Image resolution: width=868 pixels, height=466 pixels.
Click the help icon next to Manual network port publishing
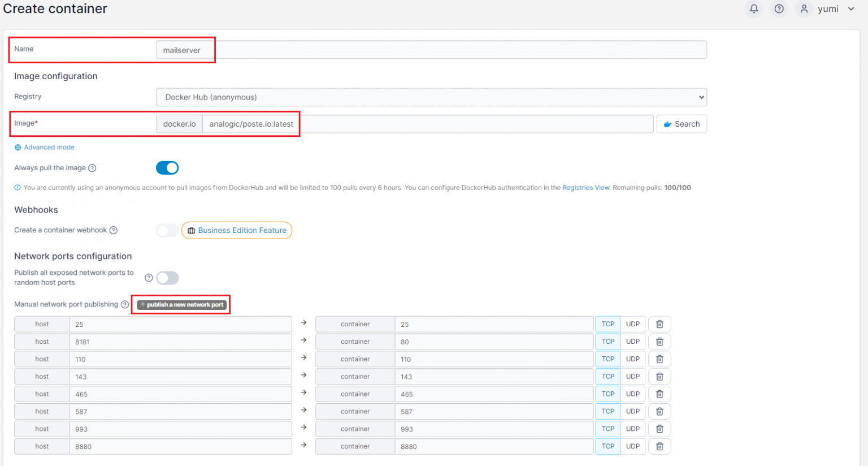tap(125, 304)
